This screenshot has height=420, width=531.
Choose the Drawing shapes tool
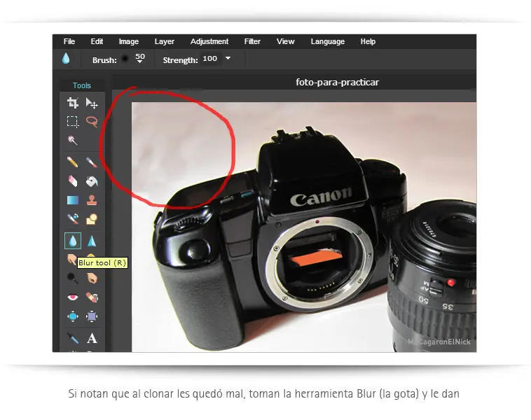click(x=92, y=219)
